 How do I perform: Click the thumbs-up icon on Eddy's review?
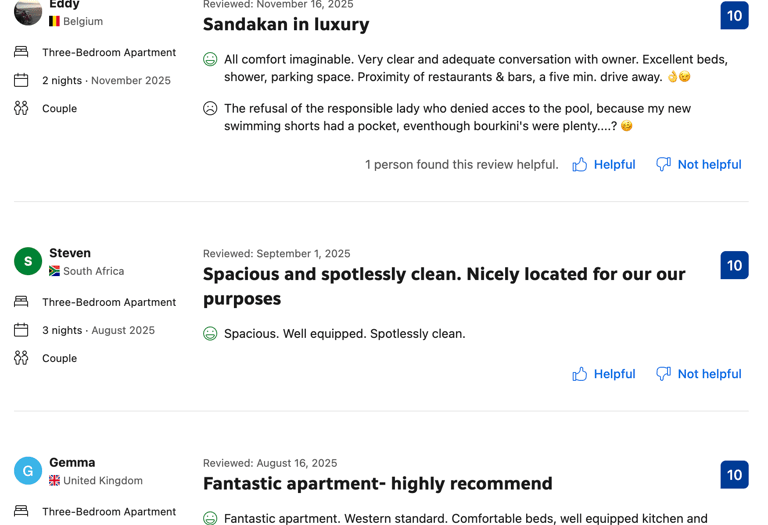pos(580,164)
